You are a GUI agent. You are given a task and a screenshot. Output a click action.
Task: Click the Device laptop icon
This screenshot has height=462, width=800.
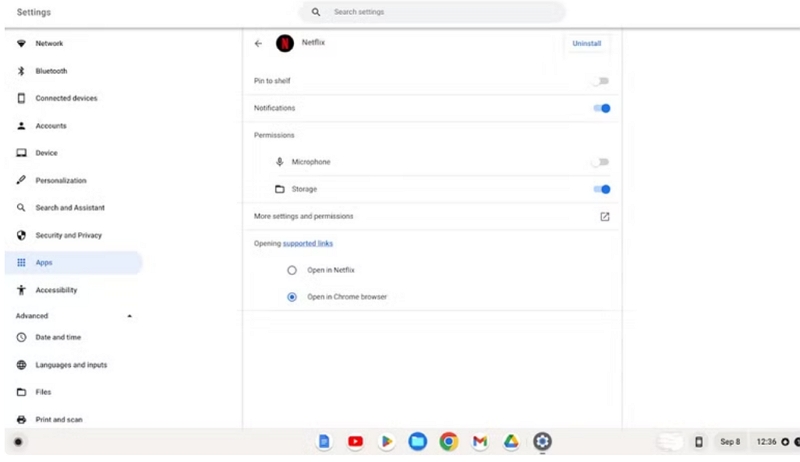click(x=21, y=153)
